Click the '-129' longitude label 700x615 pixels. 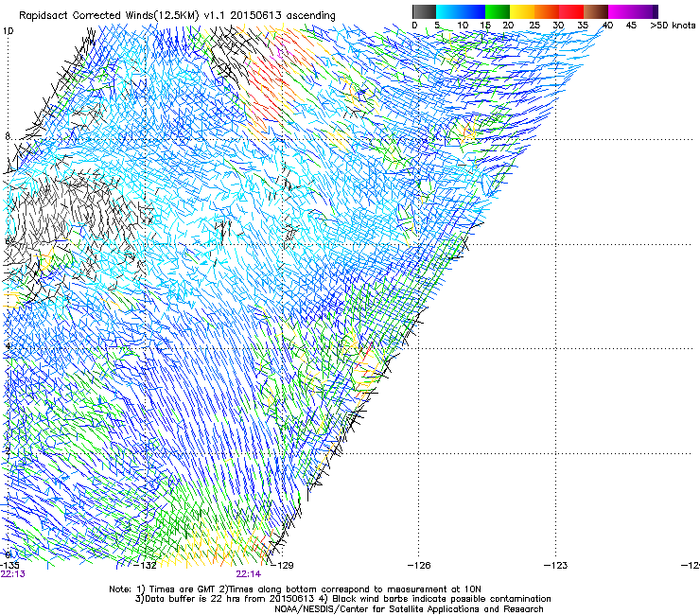tap(283, 566)
